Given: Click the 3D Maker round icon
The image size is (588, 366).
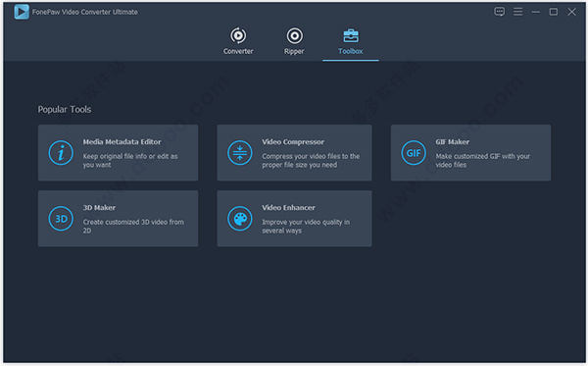Looking at the screenshot, I should pyautogui.click(x=61, y=219).
